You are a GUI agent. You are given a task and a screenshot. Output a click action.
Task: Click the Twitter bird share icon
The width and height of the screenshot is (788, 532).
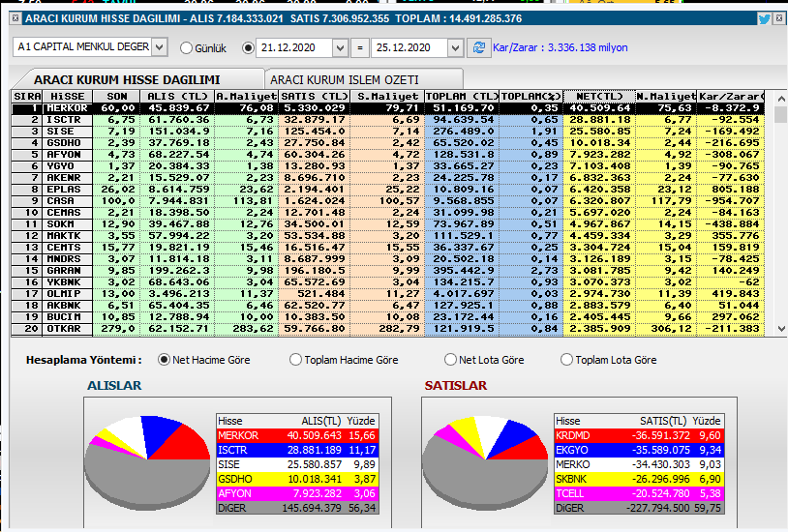(x=765, y=19)
